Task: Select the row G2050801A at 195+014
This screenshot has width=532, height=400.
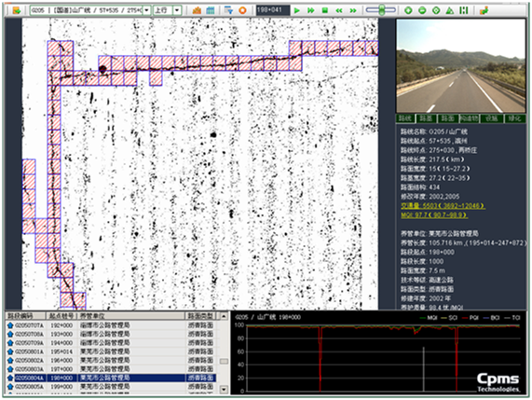Action: [x=112, y=352]
